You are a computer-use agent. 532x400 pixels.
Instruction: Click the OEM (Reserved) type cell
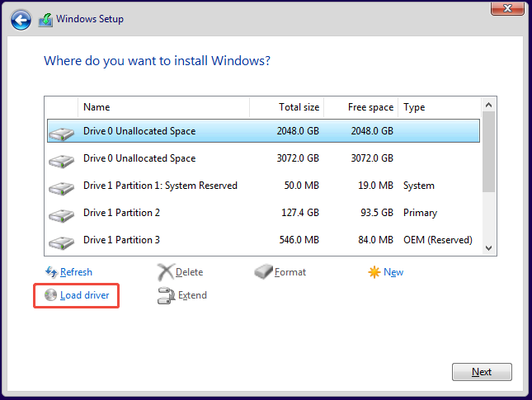(x=438, y=240)
